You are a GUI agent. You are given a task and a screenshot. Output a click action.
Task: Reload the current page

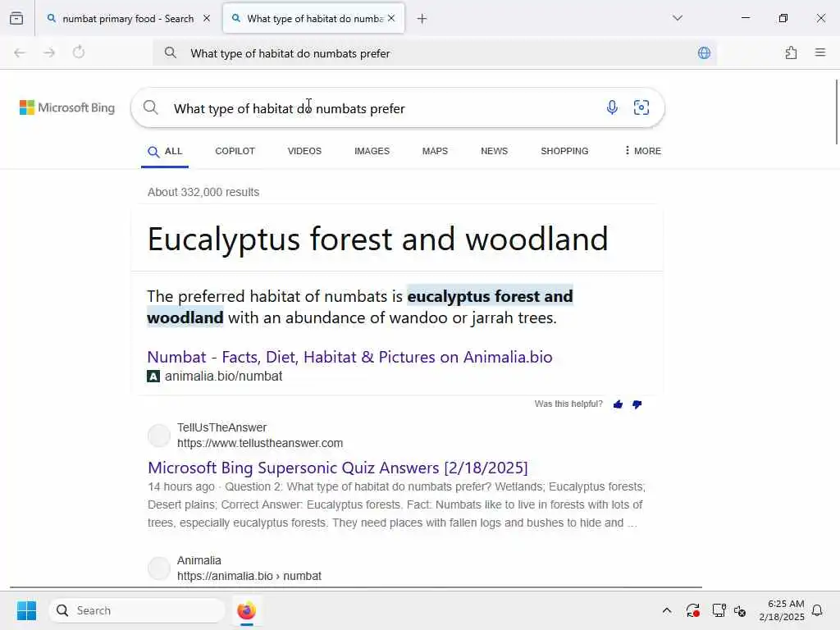coord(79,52)
